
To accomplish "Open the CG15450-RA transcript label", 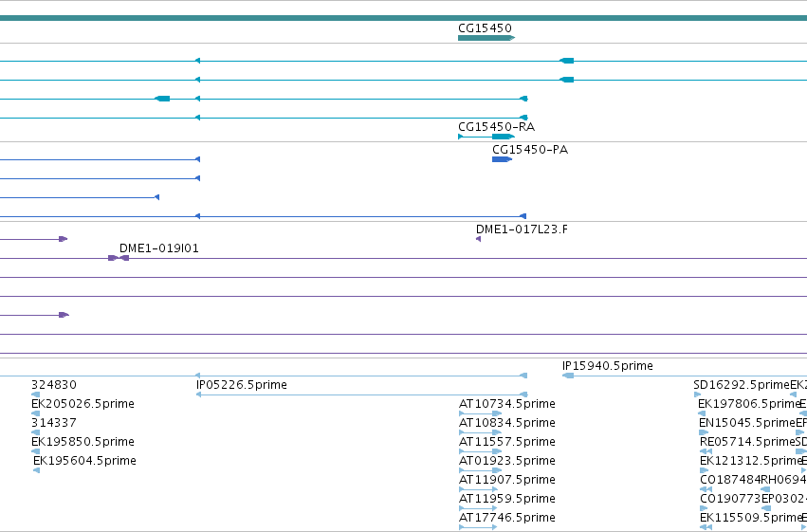I will point(496,126).
